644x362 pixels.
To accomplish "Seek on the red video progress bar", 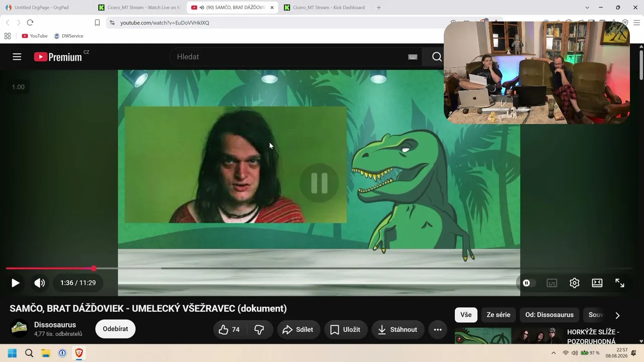I will (319, 268).
